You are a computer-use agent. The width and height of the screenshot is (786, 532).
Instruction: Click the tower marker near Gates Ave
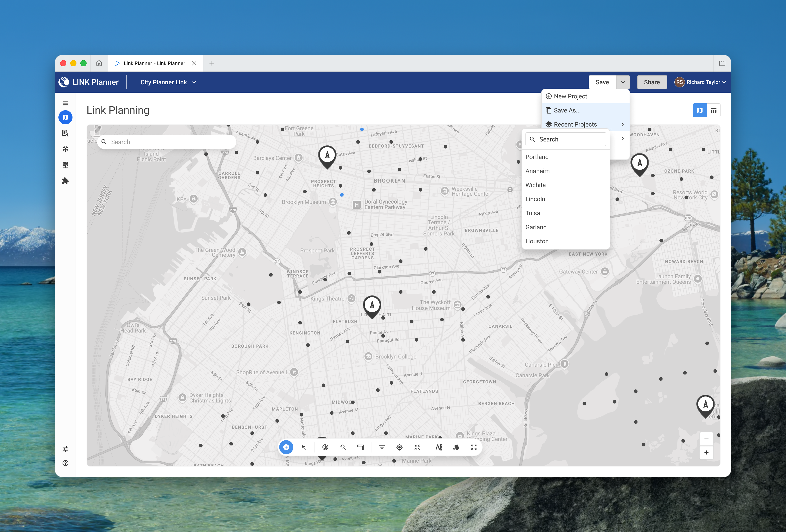pos(327,157)
